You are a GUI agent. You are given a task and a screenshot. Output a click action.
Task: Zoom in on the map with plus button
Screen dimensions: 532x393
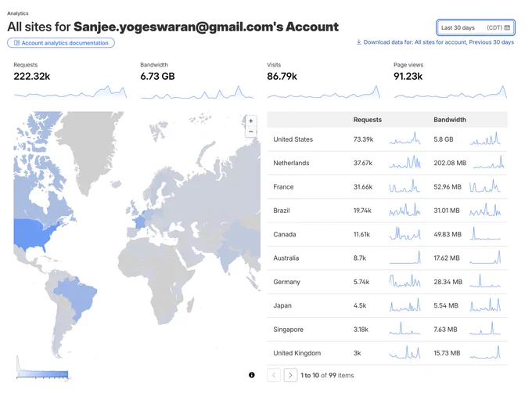(250, 121)
